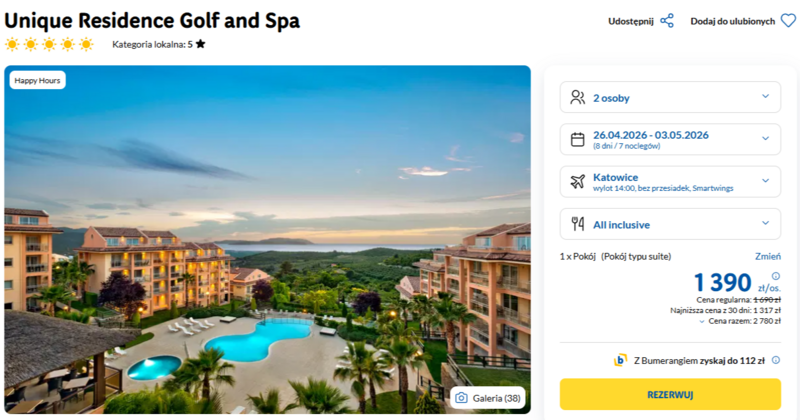The image size is (800, 420).
Task: Click the share icon next to Udostępnij
Action: click(x=667, y=21)
